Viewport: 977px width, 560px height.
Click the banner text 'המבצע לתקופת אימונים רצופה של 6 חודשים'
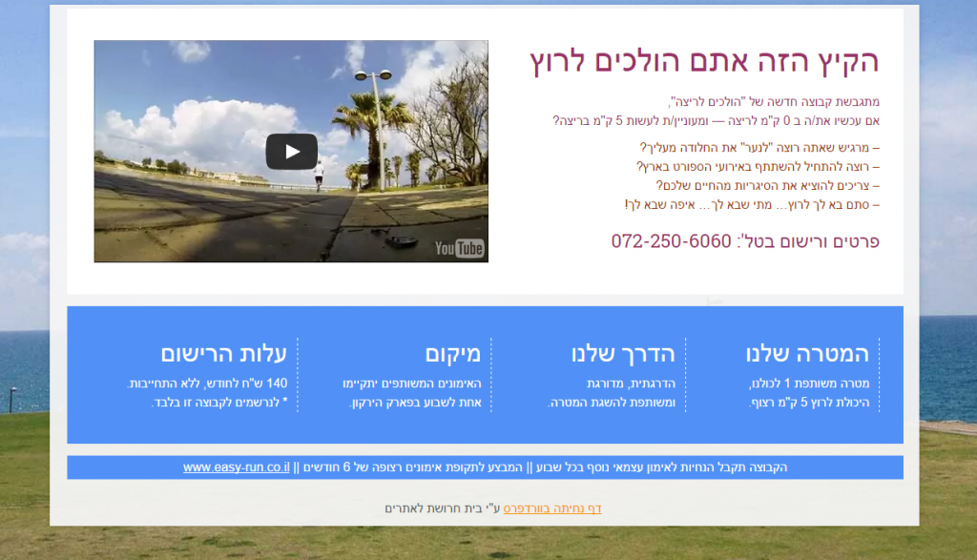[412, 467]
